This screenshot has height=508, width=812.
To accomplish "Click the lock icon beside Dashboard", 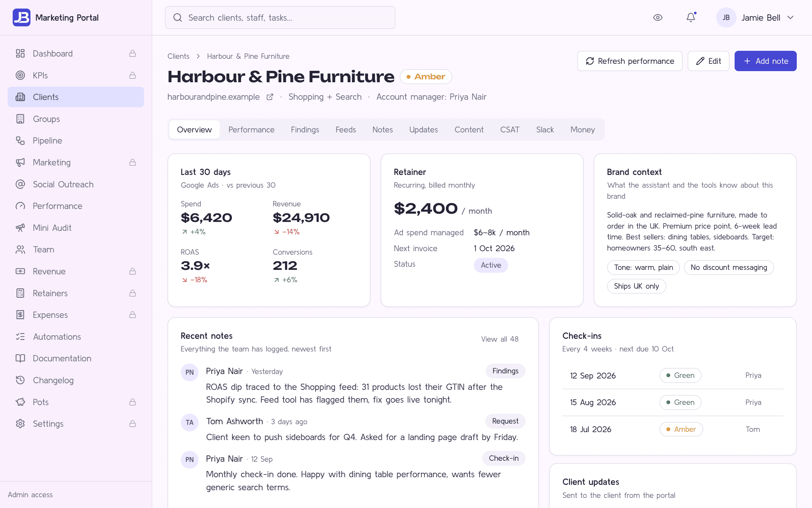I will pos(133,53).
